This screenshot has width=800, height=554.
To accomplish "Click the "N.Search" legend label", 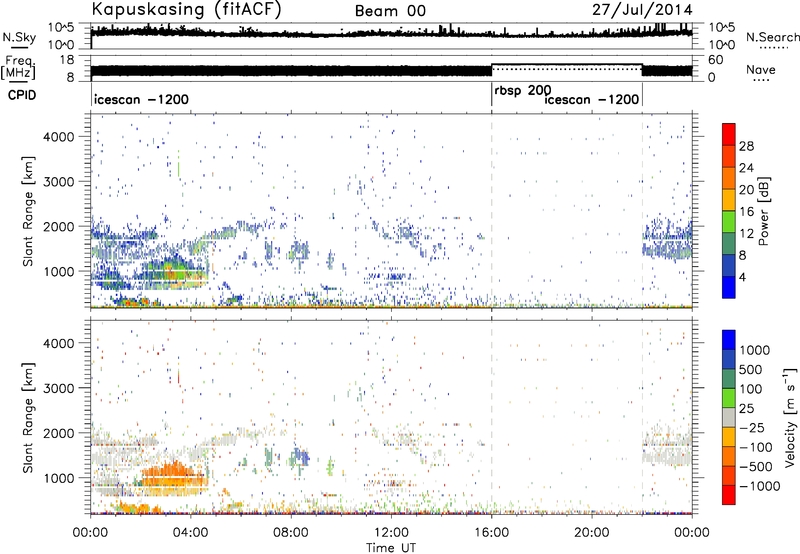I will [x=772, y=37].
